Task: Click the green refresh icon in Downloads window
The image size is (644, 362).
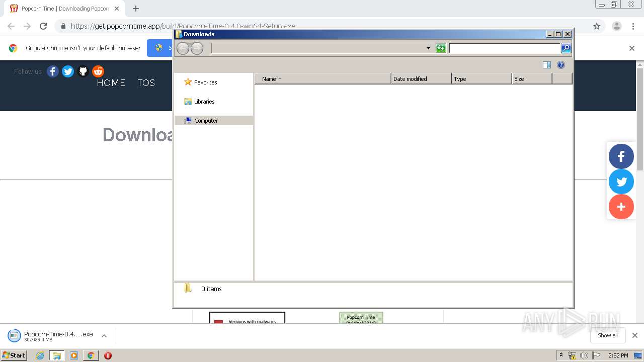Action: 441,48
